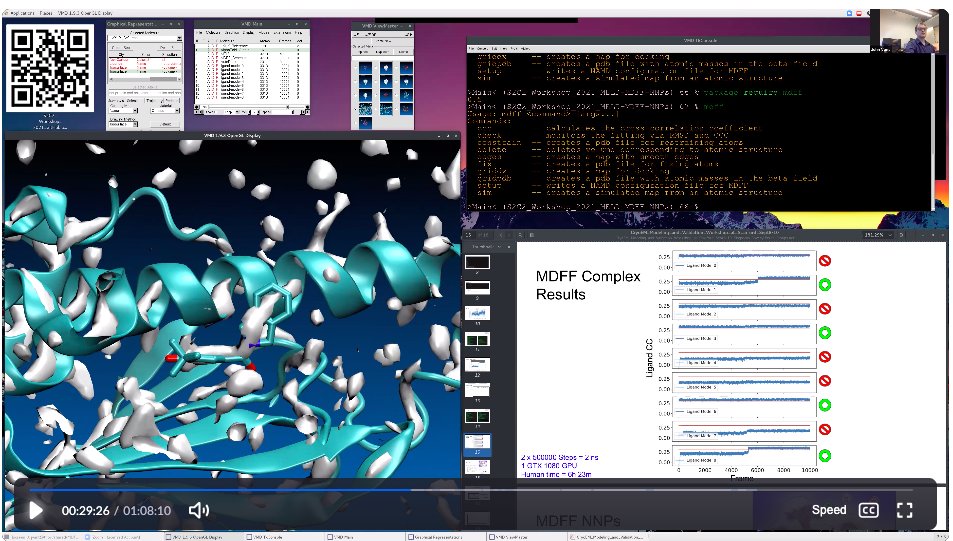Go to previous page in PDF viewer toolbar
Image resolution: width=953 pixels, height=541 pixels.
point(501,235)
